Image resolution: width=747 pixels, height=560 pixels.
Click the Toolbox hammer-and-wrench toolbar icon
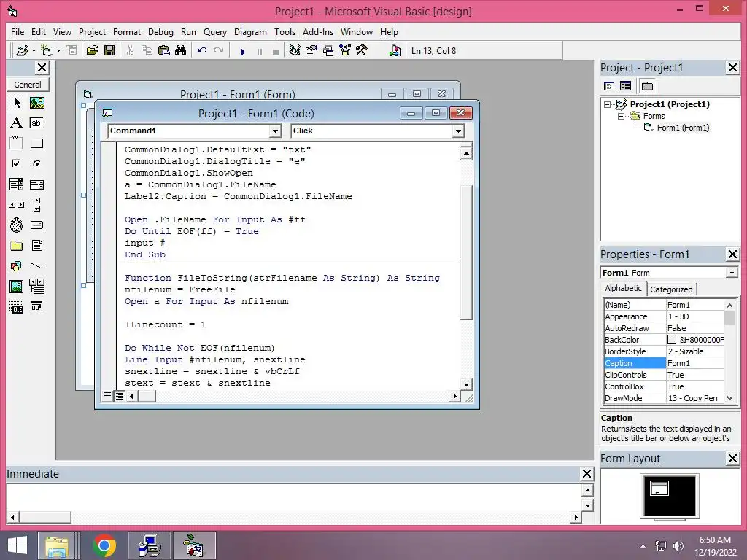coord(362,50)
